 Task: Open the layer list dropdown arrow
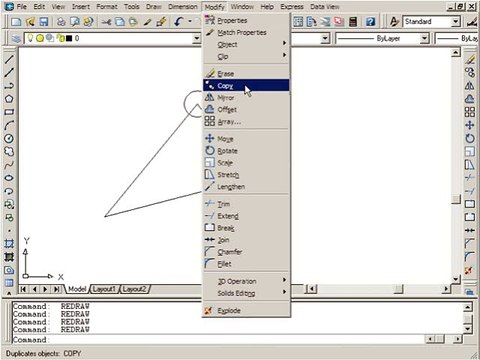[197, 39]
